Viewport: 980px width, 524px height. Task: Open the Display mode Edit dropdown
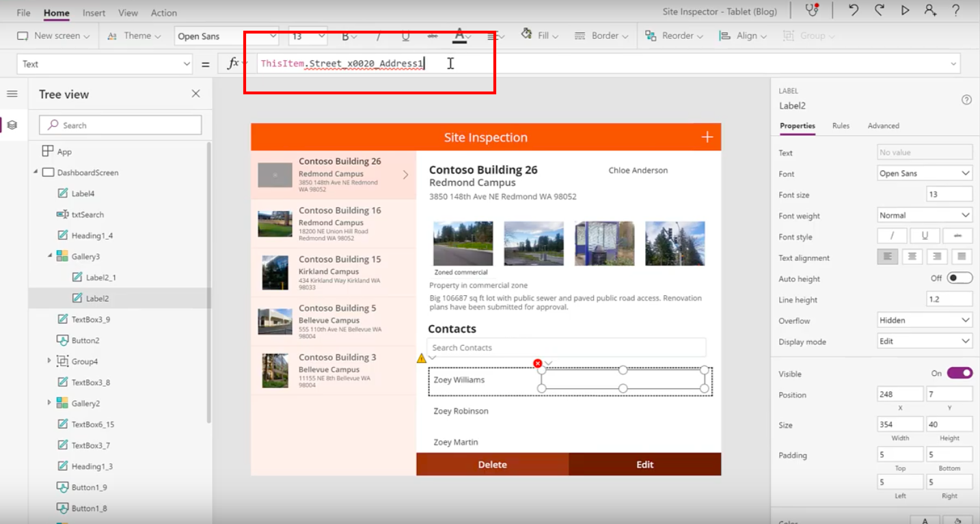tap(925, 341)
